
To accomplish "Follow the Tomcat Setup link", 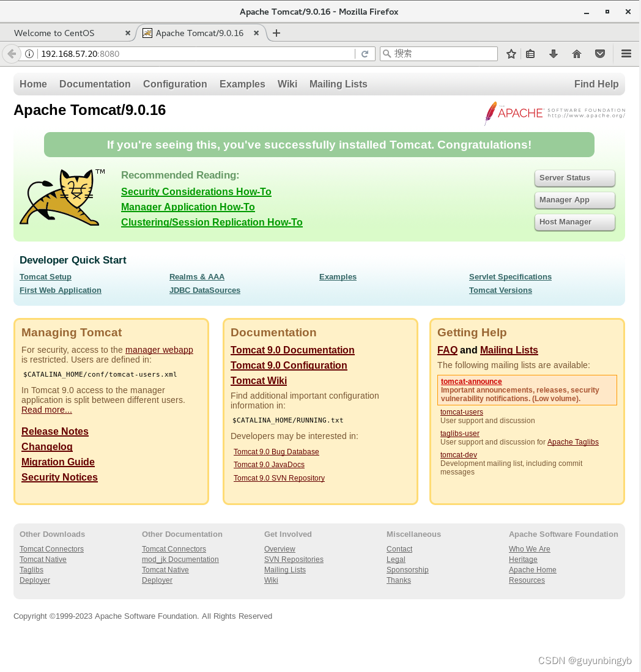I will [x=45, y=277].
